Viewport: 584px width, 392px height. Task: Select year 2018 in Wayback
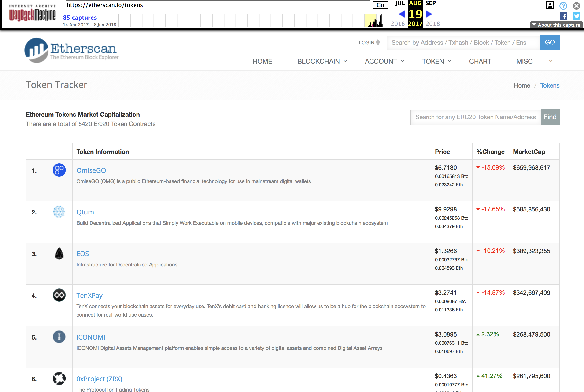pos(433,24)
